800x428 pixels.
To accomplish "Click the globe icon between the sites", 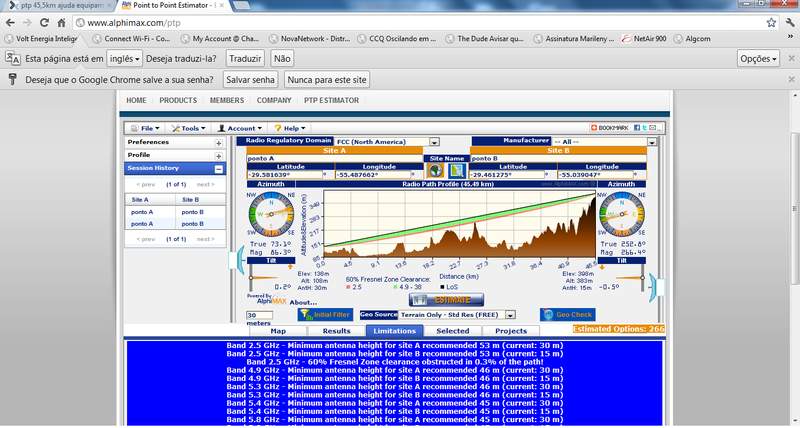I will (x=435, y=170).
